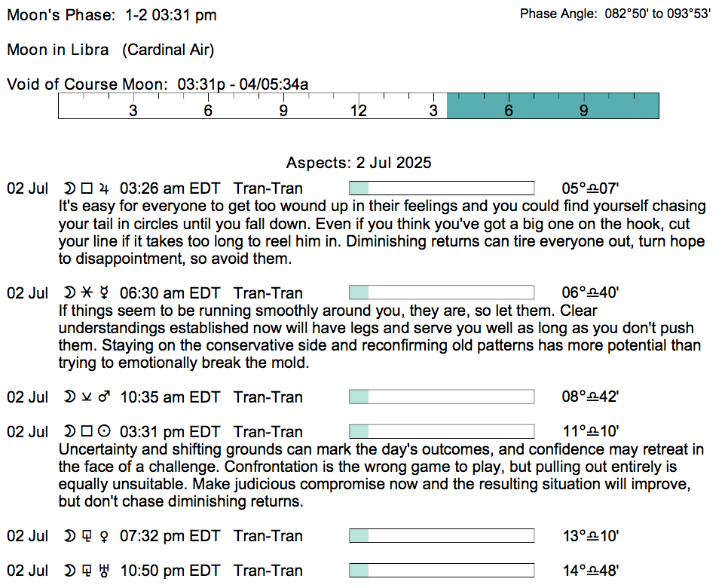Image resolution: width=725 pixels, height=588 pixels.
Task: Click the 12 o'clock mark on the timeline
Action: click(x=359, y=111)
